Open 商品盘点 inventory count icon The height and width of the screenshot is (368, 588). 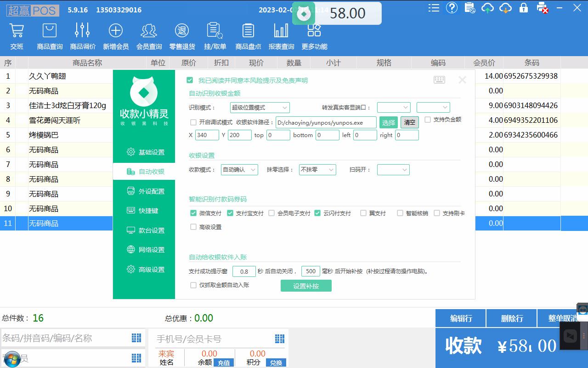tap(248, 36)
